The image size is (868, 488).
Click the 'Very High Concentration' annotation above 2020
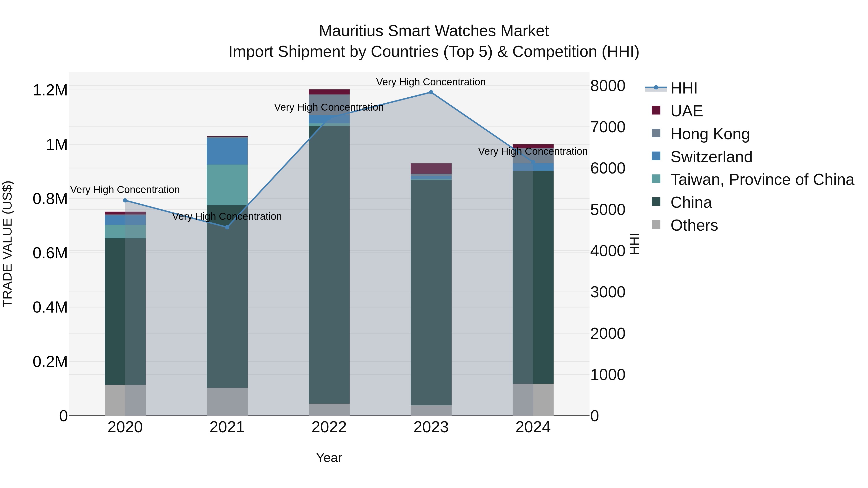point(125,190)
